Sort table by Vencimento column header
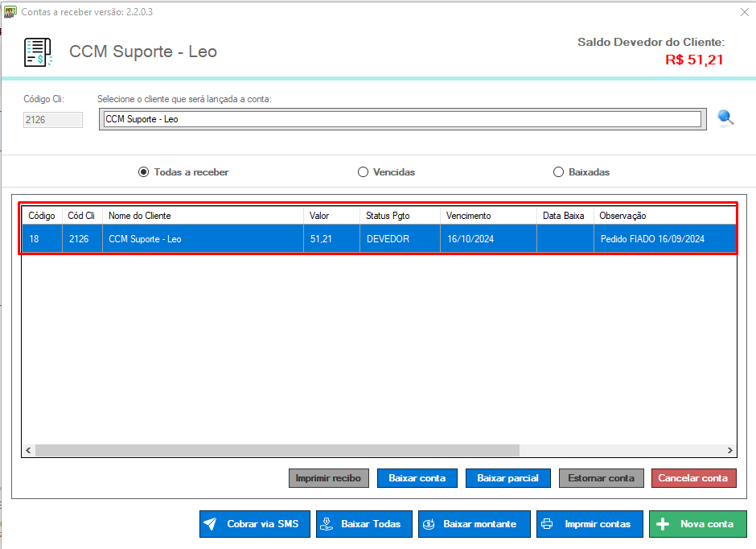Image resolution: width=756 pixels, height=549 pixels. coord(487,216)
